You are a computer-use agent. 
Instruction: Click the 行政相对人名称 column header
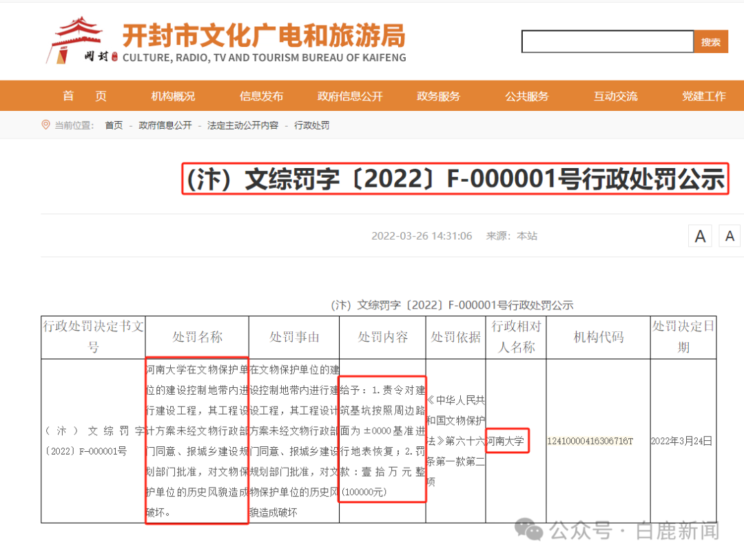pos(516,337)
